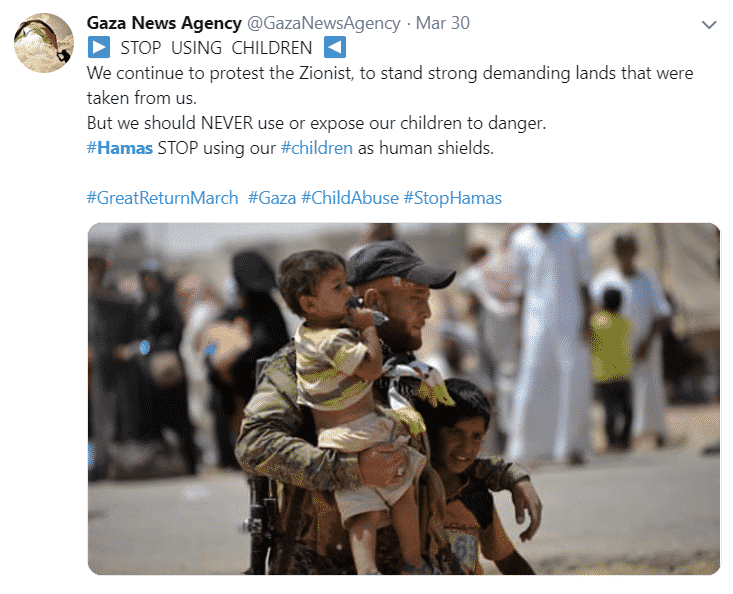Open the Mar 30 timestamp link
The image size is (733, 594).
443,23
